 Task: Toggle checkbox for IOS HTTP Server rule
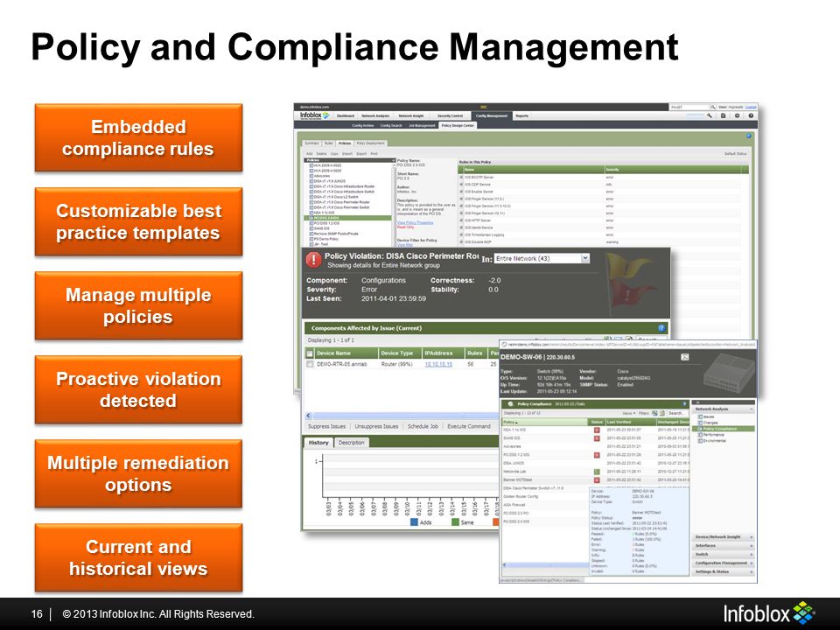pos(461,220)
